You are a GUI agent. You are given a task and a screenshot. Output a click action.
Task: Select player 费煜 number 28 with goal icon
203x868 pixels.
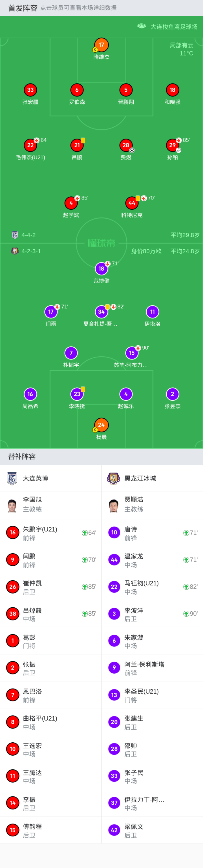click(x=126, y=145)
